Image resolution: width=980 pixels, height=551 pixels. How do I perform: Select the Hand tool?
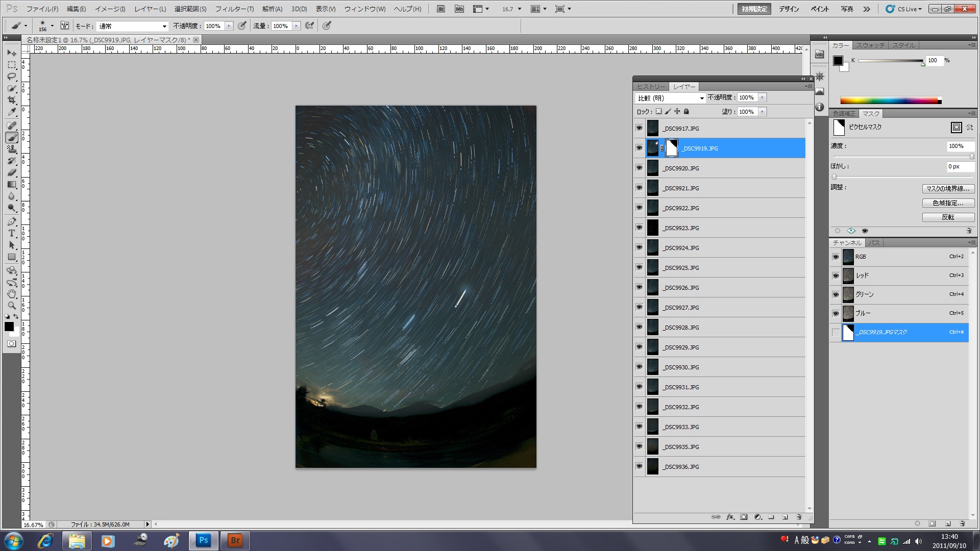[12, 294]
